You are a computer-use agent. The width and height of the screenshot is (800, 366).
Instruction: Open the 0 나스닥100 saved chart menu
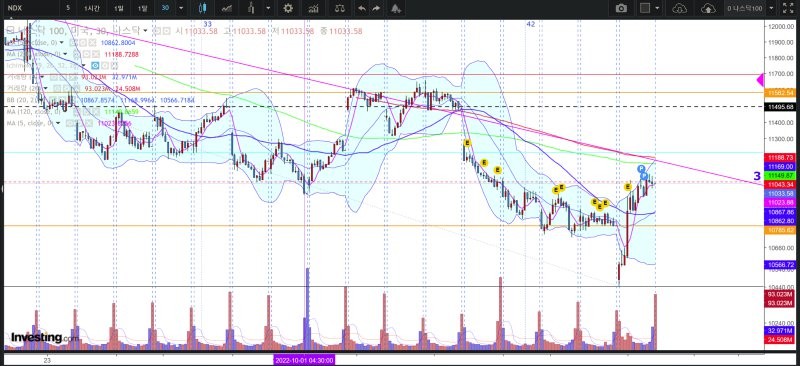pyautogui.click(x=745, y=8)
